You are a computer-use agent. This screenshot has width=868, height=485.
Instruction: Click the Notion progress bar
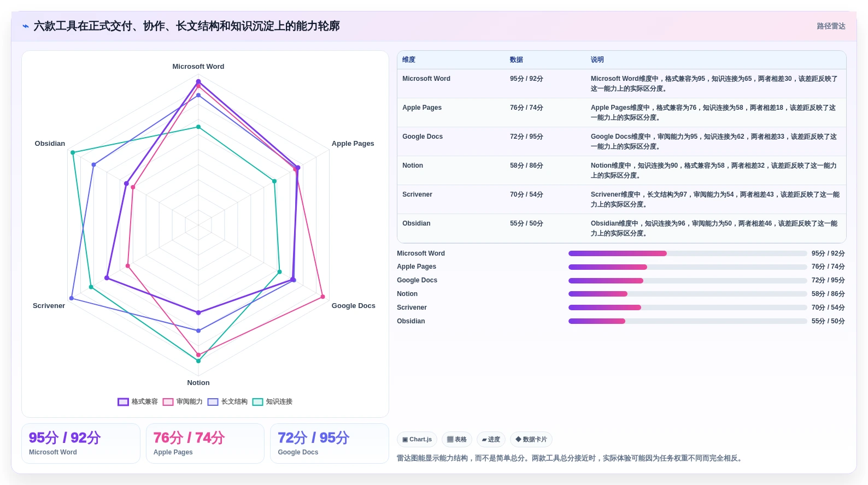coord(688,294)
